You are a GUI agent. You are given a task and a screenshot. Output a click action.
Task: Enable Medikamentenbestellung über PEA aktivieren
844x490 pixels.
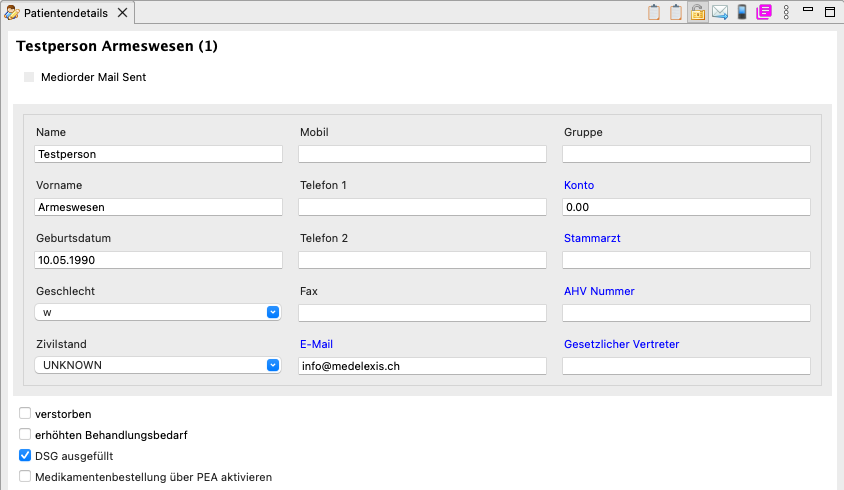[x=25, y=477]
